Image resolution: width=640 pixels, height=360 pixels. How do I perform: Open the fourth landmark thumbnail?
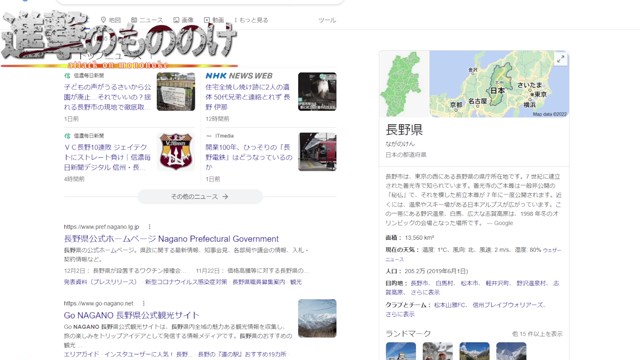click(x=511, y=351)
